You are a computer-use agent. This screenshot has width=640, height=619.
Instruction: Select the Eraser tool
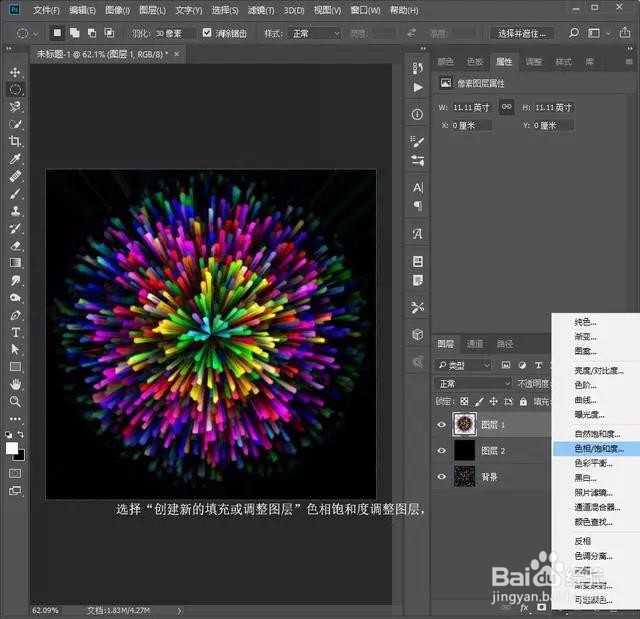coord(15,246)
